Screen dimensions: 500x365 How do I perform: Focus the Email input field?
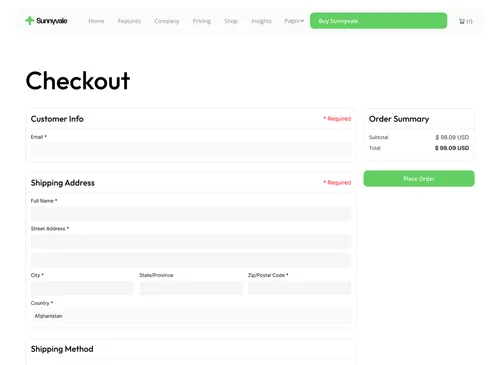(x=191, y=149)
